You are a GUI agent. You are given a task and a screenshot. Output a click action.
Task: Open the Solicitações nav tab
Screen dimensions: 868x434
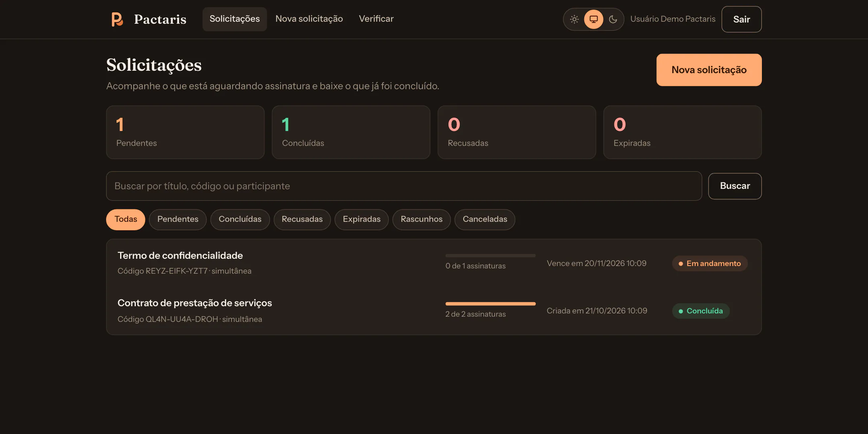[x=235, y=19]
